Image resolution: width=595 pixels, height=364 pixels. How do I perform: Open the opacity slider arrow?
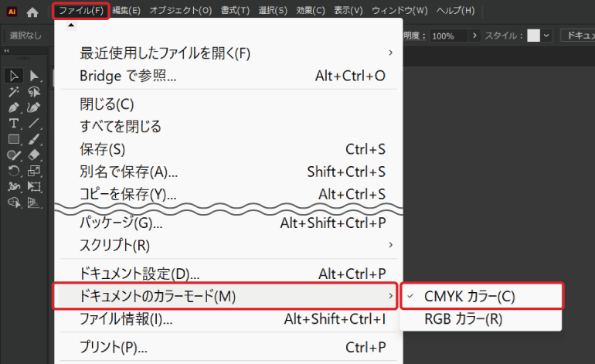(474, 36)
